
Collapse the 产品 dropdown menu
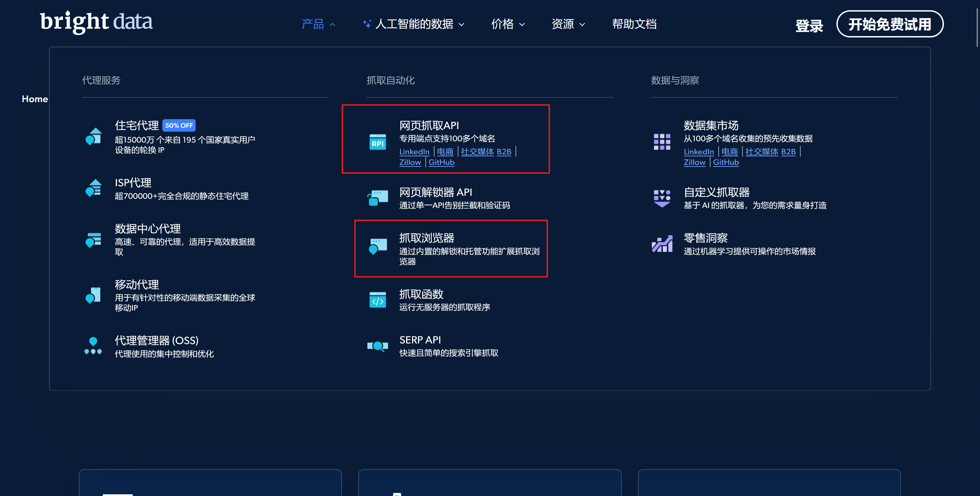(318, 25)
